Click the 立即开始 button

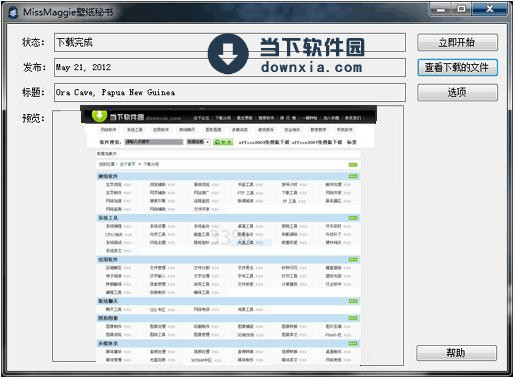coord(457,42)
